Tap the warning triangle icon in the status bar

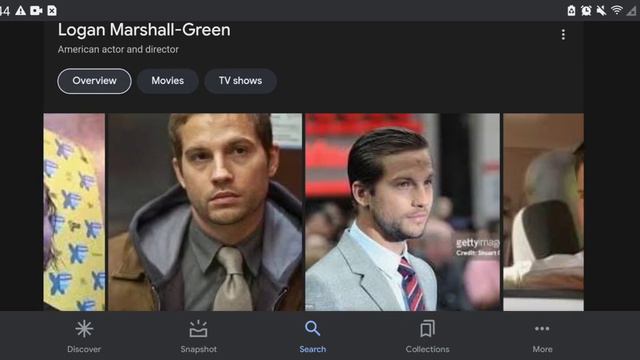point(20,10)
